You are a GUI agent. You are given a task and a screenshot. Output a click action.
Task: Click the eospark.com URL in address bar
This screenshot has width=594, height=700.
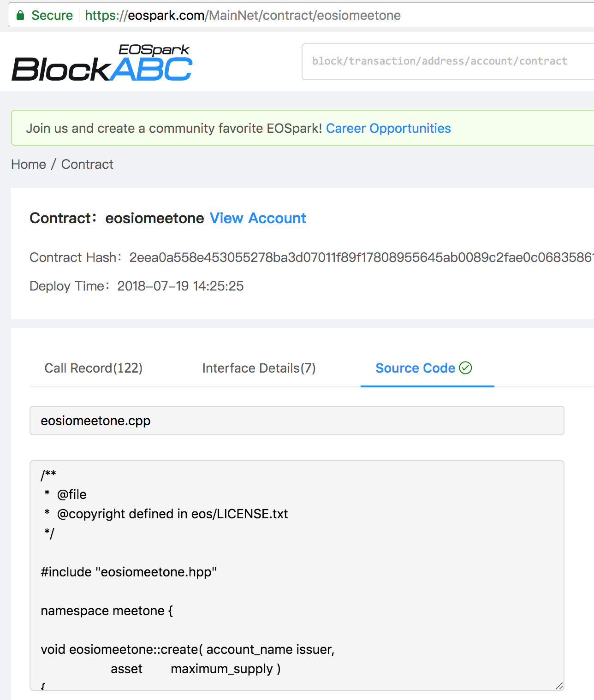click(x=243, y=15)
